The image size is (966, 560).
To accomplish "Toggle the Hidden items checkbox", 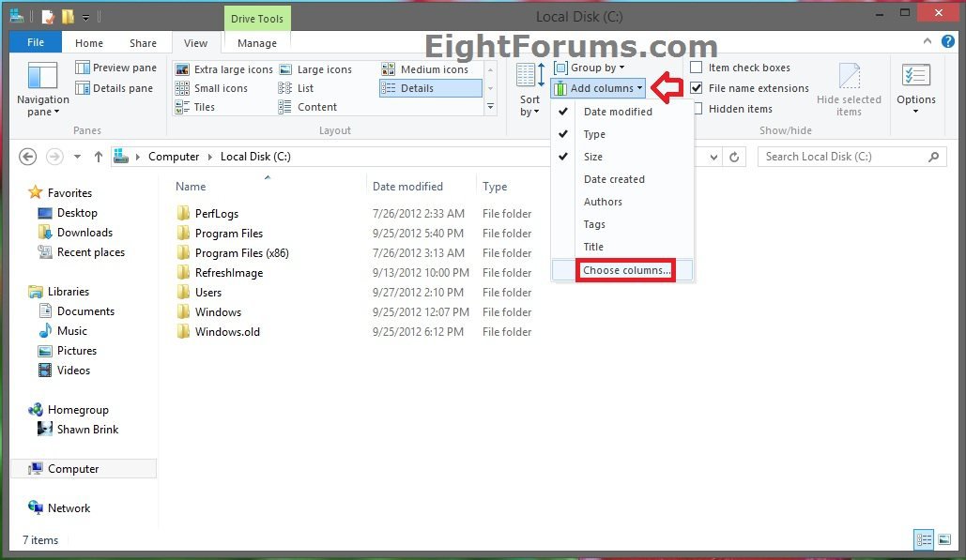I will (697, 109).
